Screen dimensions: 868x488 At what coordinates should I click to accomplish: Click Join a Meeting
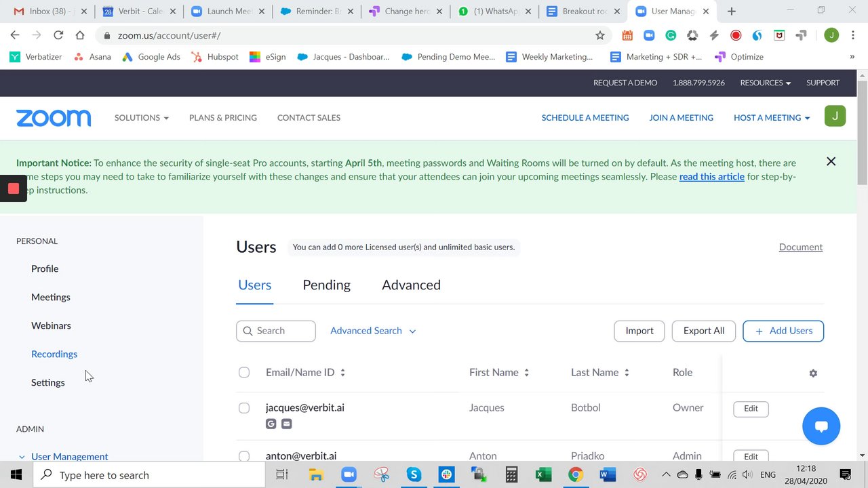coord(682,118)
